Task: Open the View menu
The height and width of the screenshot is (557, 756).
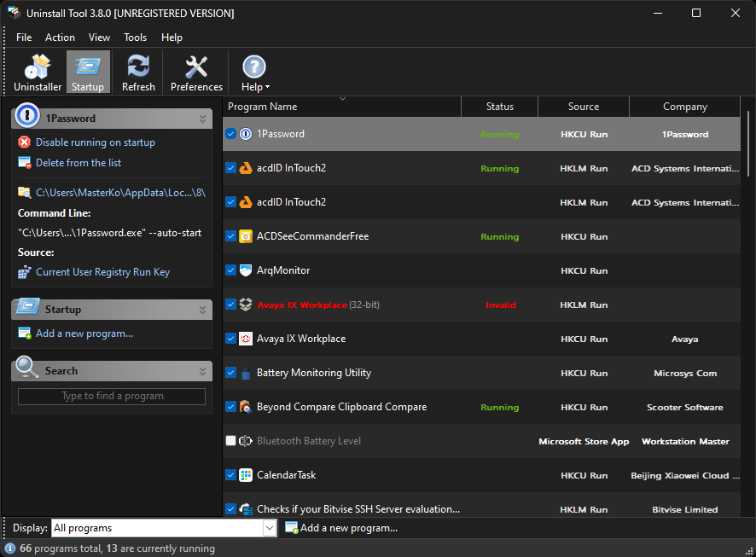Action: (x=99, y=38)
